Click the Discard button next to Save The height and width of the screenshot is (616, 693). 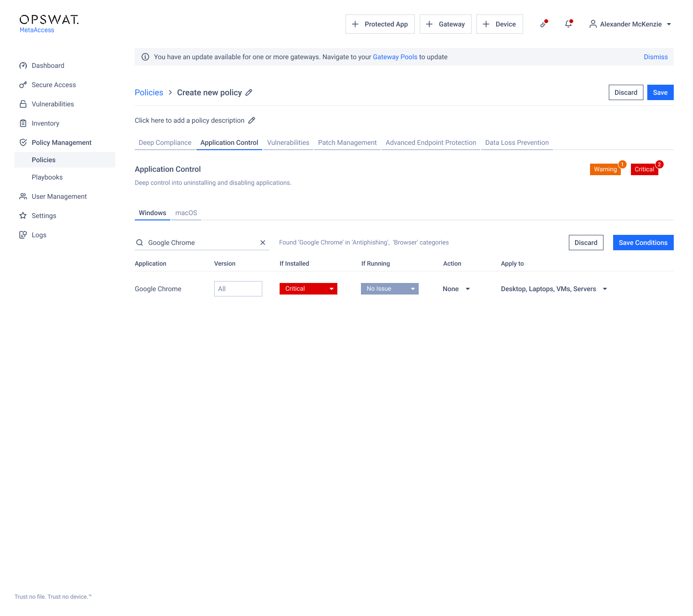626,92
